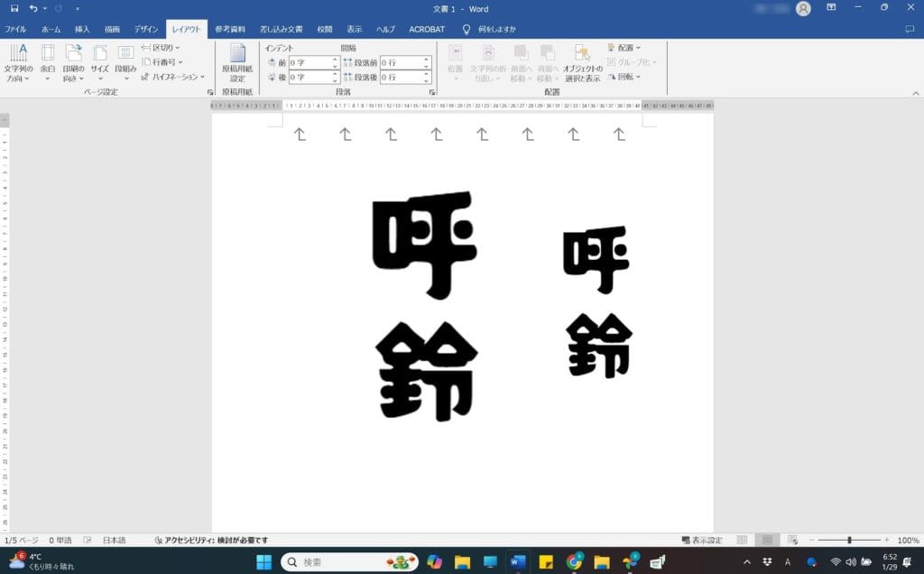Image resolution: width=924 pixels, height=574 pixels.
Task: Select the 段組み columns icon
Action: point(125,61)
